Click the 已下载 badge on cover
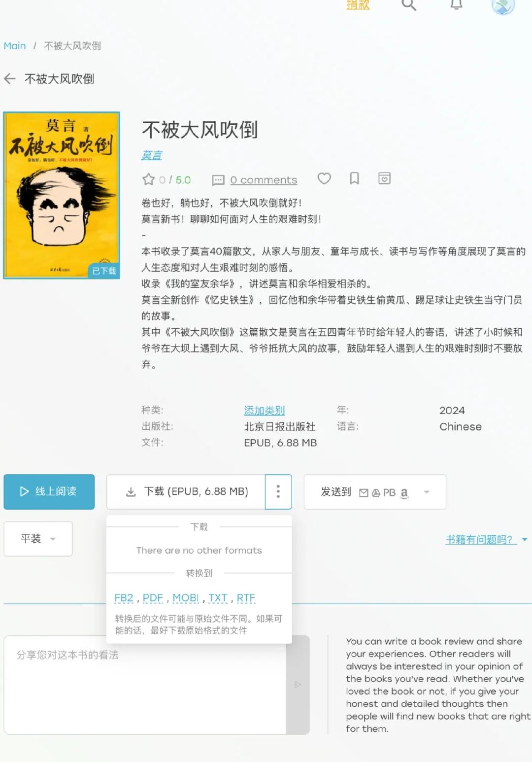 point(104,271)
